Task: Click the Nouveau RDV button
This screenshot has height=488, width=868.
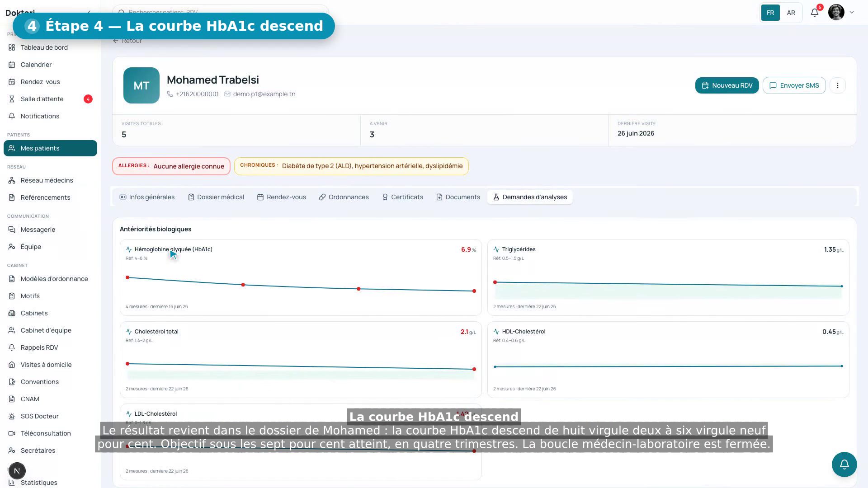Action: tap(727, 85)
